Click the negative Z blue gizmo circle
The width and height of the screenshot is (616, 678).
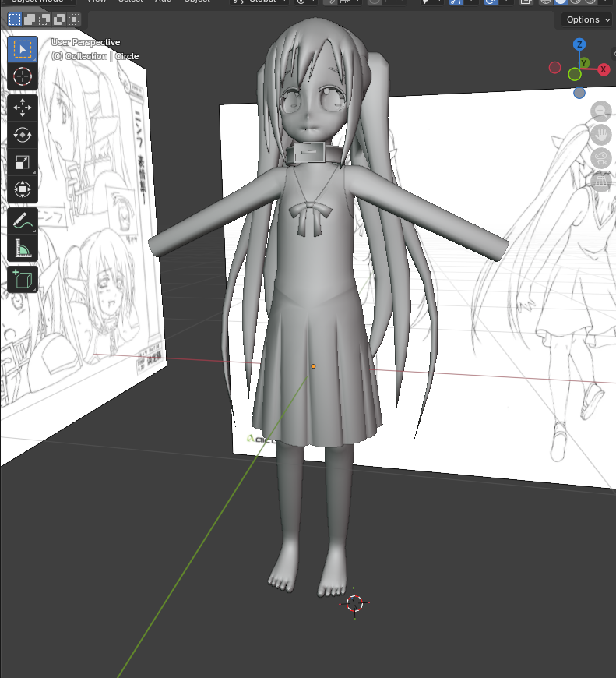coord(579,93)
